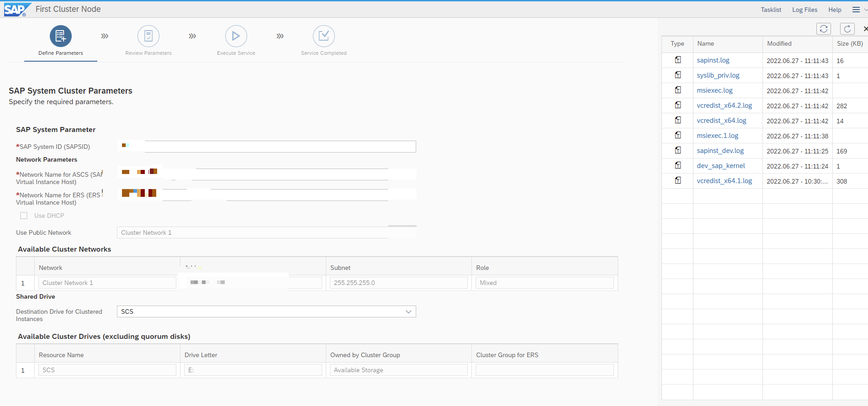The width and height of the screenshot is (868, 406).
Task: Switch to Service Completed step label
Action: pos(324,53)
